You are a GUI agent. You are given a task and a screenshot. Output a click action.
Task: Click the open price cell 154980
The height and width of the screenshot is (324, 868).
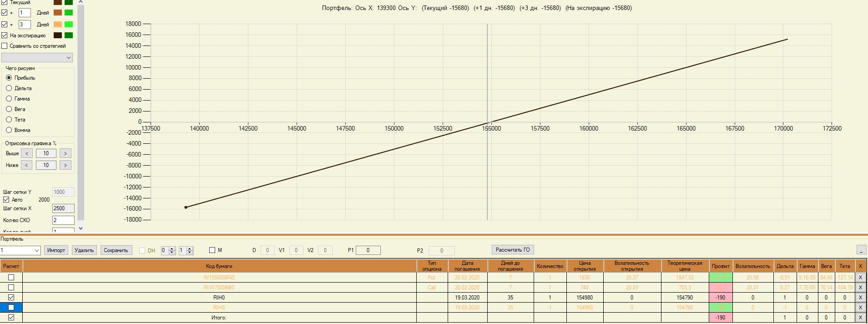tap(585, 298)
